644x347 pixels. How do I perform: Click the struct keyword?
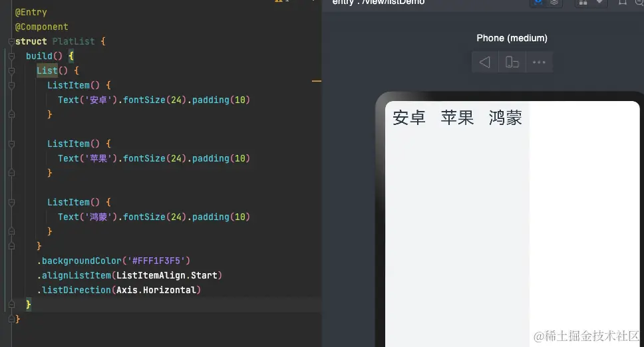click(31, 41)
